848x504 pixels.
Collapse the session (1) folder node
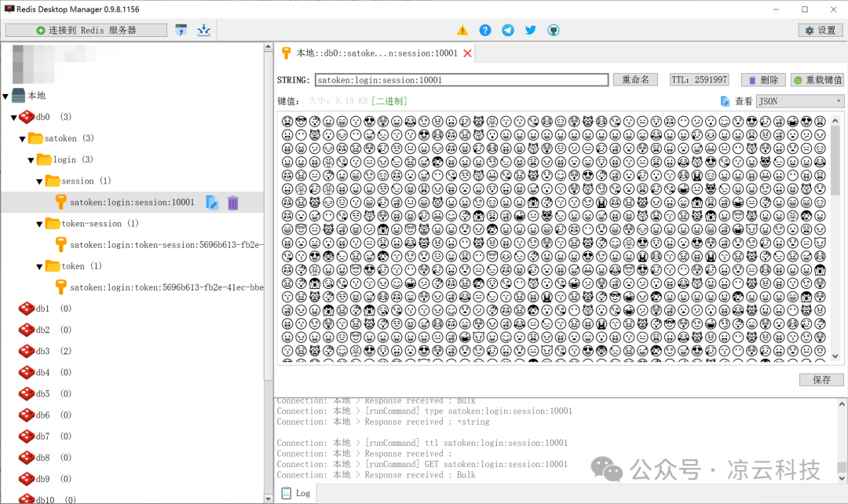(39, 181)
